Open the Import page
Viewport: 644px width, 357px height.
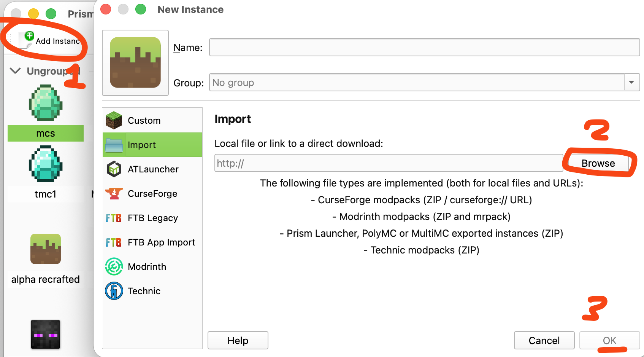[152, 145]
